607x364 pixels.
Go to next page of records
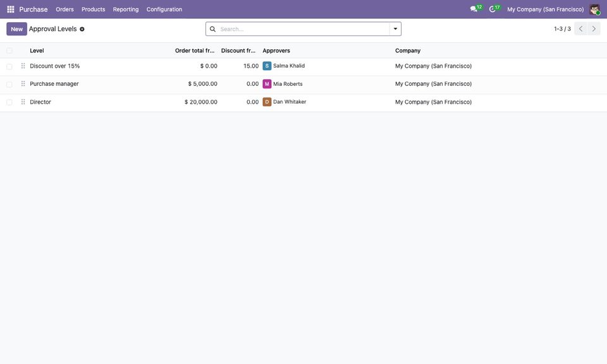click(594, 28)
